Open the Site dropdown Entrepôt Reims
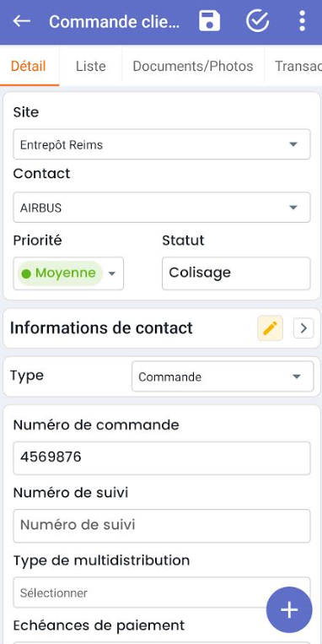The image size is (322, 644). coord(162,144)
